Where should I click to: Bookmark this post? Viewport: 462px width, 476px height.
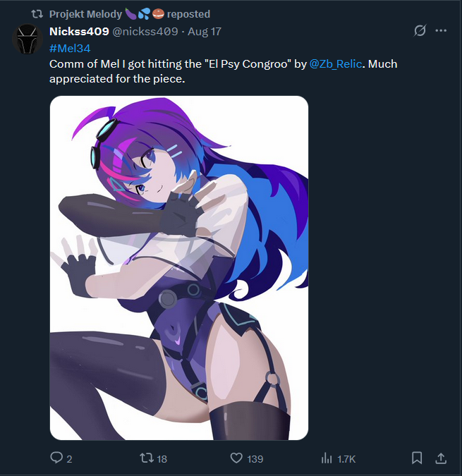tap(417, 458)
